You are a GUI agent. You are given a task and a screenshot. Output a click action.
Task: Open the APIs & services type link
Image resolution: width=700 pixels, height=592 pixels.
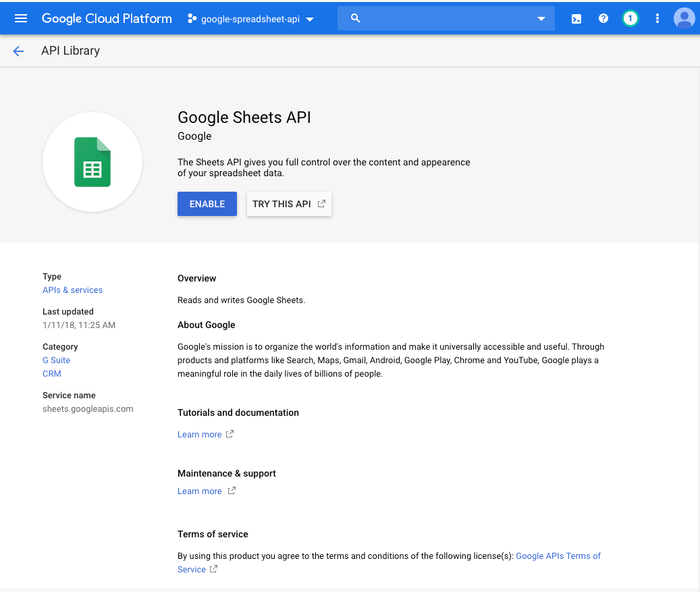pos(73,290)
